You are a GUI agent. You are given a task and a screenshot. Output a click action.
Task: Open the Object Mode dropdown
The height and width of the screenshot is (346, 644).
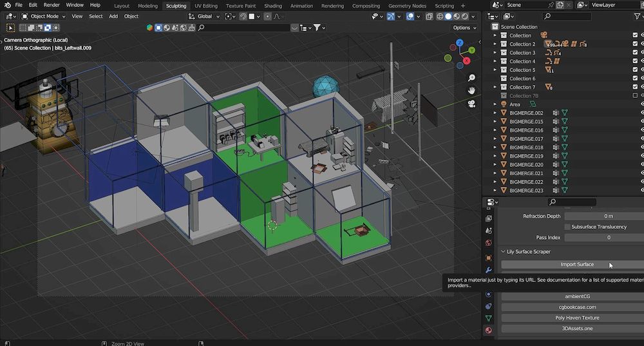[44, 16]
